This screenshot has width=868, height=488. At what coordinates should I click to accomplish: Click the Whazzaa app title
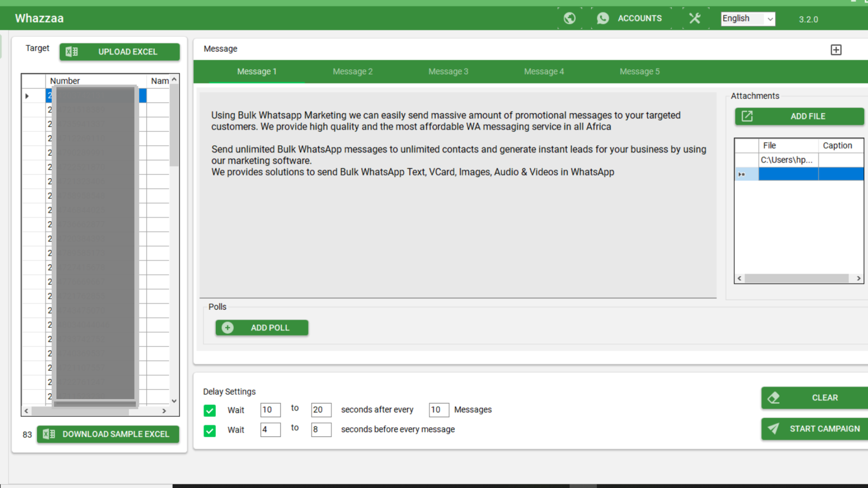coord(39,18)
